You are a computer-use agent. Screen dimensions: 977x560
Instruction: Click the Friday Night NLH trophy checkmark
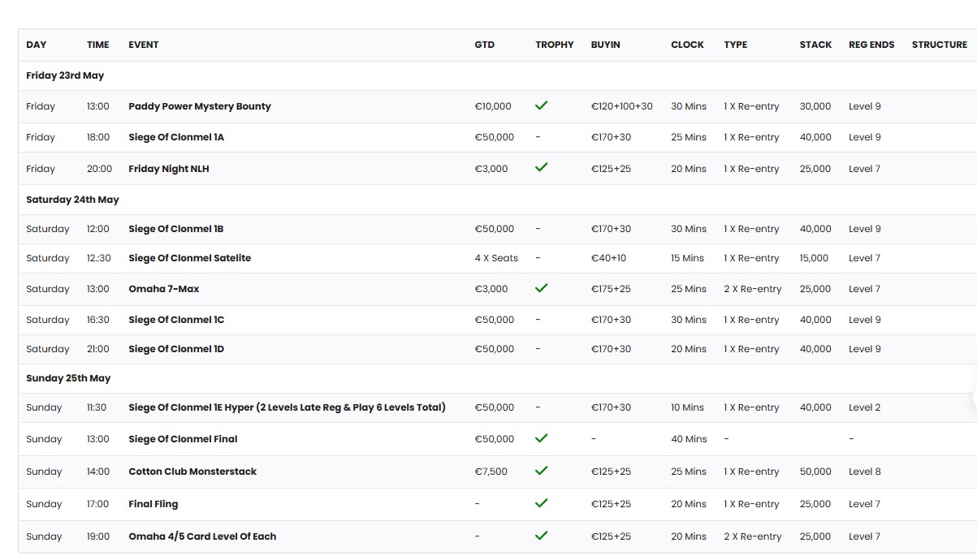pos(542,168)
